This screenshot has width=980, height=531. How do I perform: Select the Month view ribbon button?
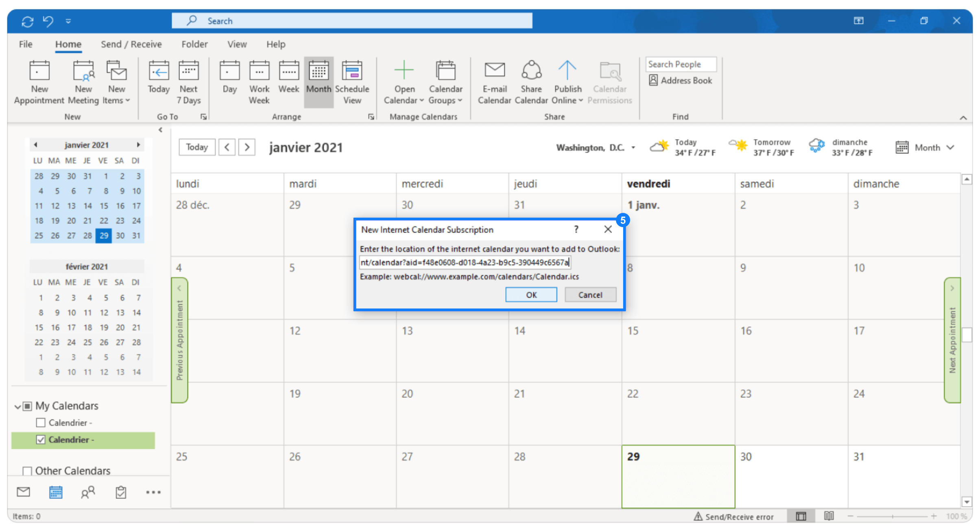tap(319, 83)
